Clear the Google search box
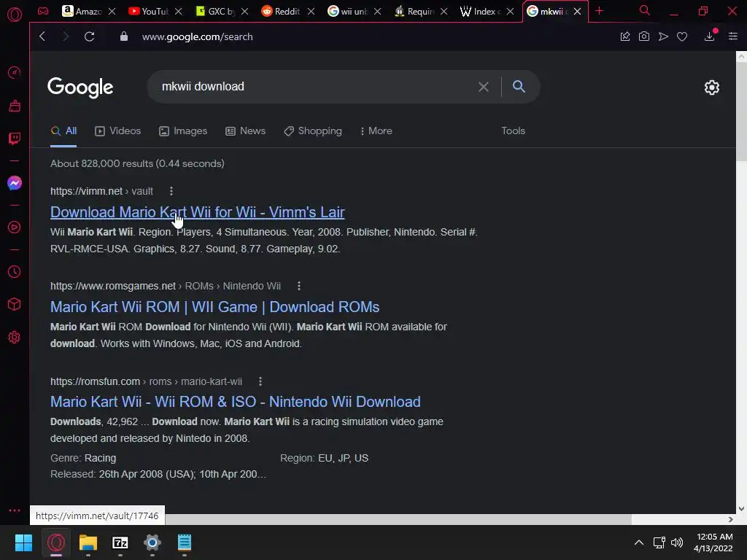This screenshot has height=560, width=747. pos(484,87)
